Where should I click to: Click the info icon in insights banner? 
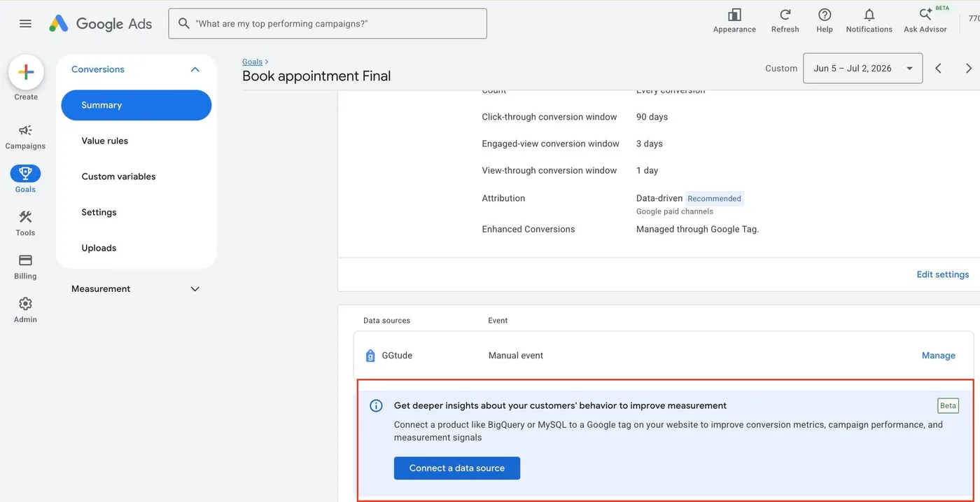coord(376,406)
